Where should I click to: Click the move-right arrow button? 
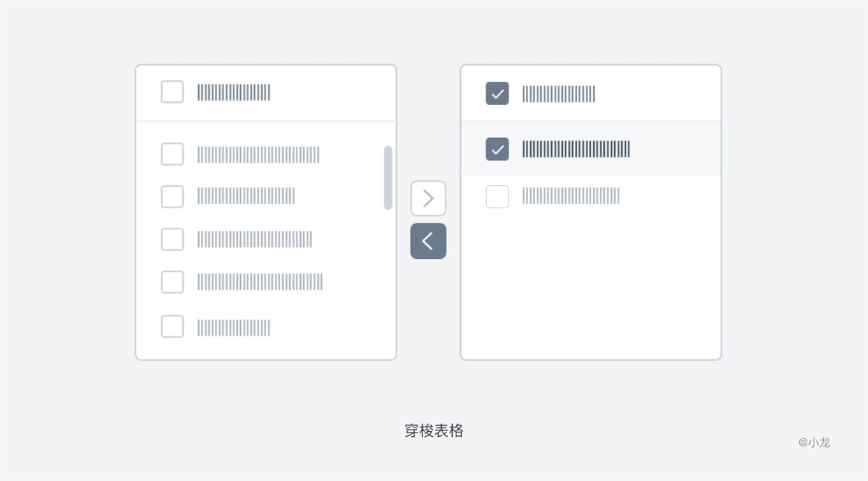point(428,198)
